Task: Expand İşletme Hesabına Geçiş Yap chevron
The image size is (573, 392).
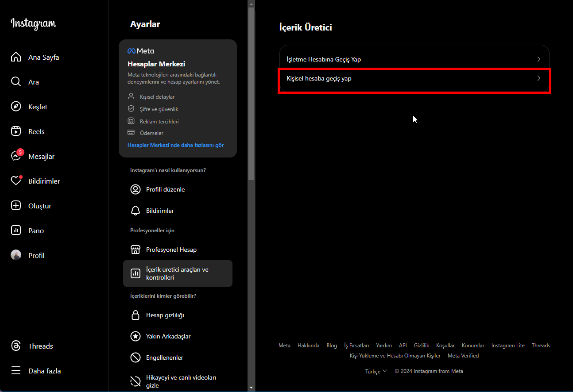Action: (539, 59)
